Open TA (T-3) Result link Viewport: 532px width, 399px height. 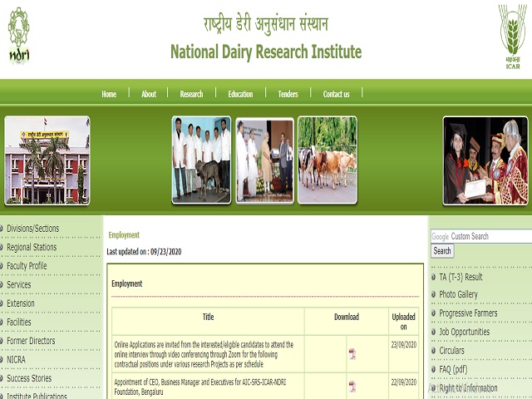[461, 277]
